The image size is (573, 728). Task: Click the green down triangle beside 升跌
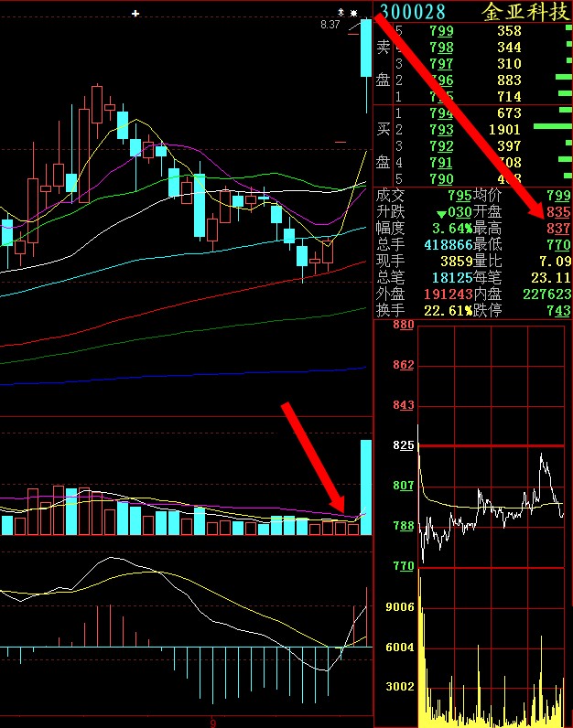tap(441, 212)
